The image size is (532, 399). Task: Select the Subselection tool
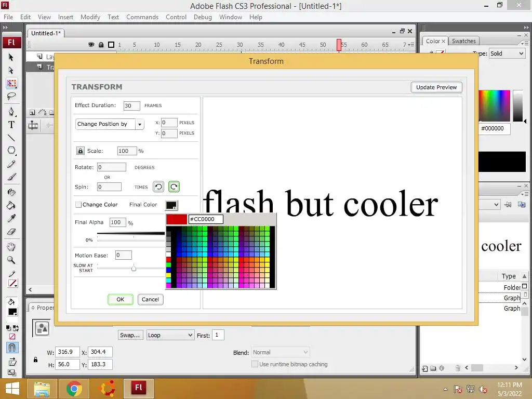tap(11, 70)
